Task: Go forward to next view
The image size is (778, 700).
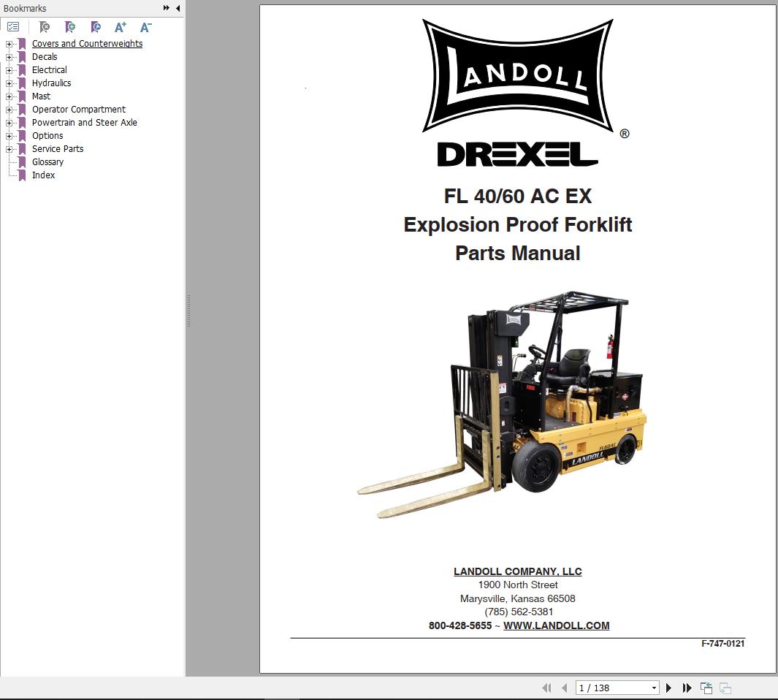Action: click(724, 688)
